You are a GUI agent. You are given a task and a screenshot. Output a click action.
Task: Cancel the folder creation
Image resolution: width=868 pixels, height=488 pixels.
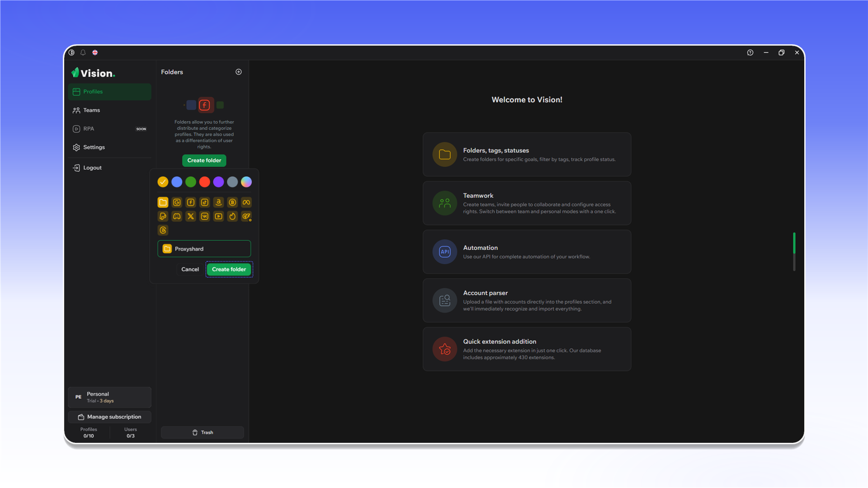[190, 269]
